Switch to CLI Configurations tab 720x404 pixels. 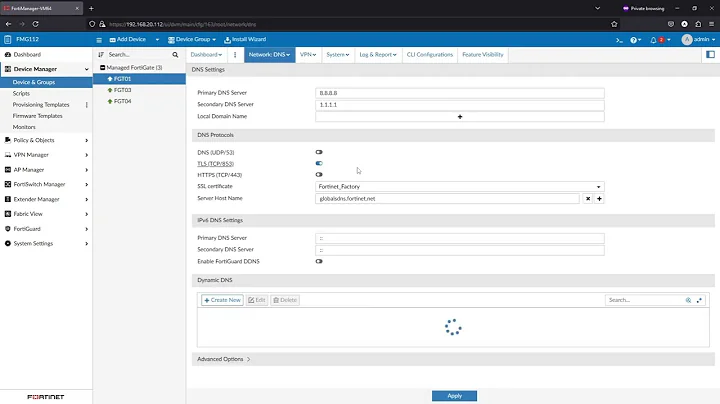(x=430, y=55)
